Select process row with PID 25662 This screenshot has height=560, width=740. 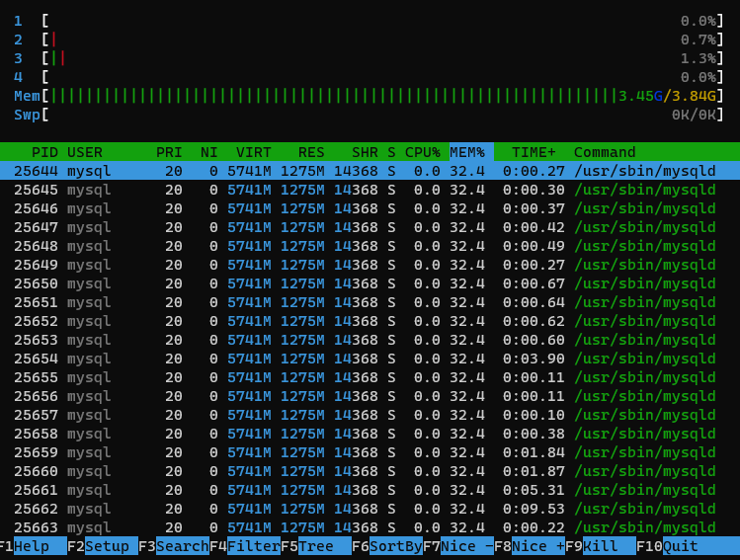point(370,509)
